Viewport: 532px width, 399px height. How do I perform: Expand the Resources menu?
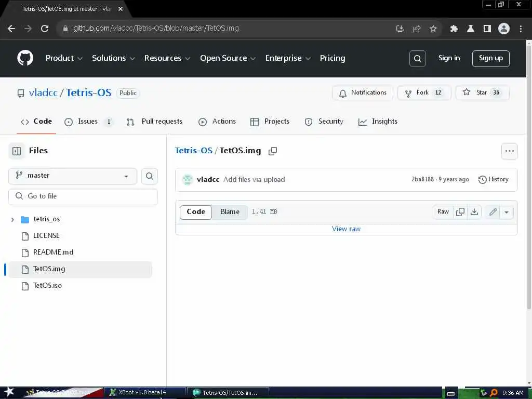(167, 58)
